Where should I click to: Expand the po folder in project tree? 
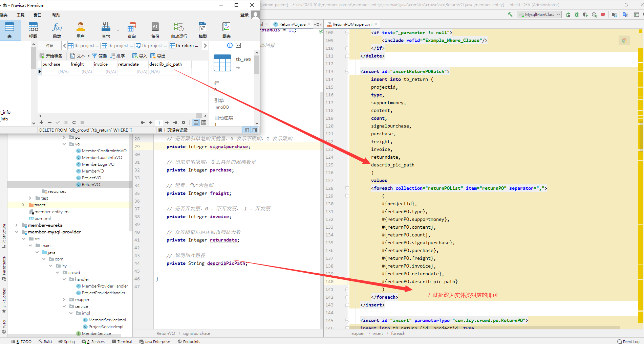coord(64,137)
